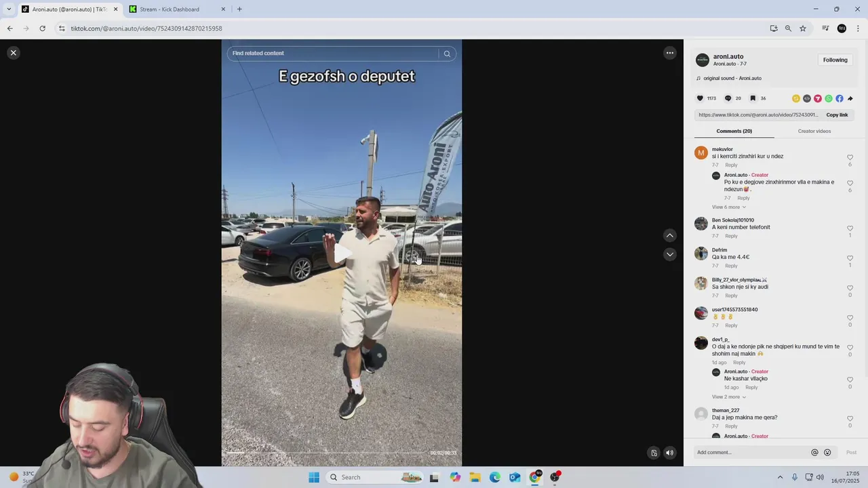Reply to mekuvlor's comment
868x488 pixels.
[731, 165]
